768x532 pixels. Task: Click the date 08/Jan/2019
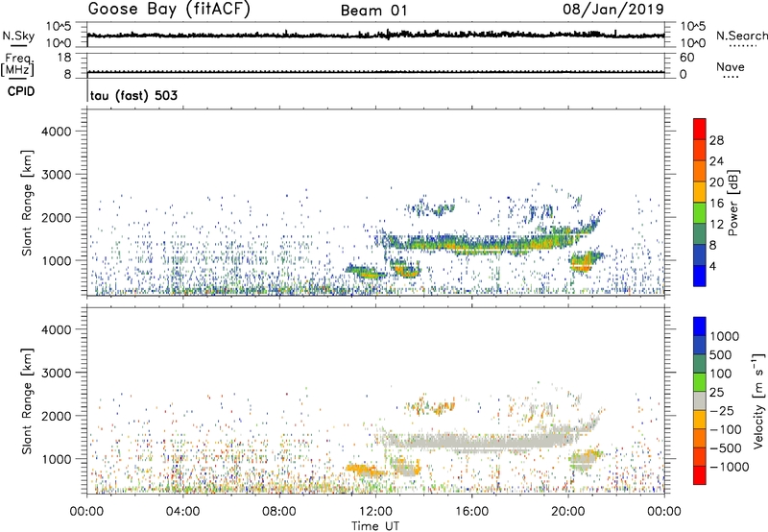[613, 10]
